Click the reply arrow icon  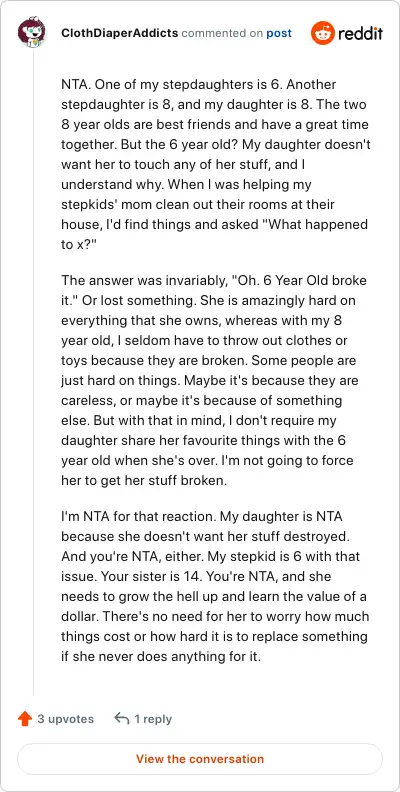pyautogui.click(x=122, y=718)
